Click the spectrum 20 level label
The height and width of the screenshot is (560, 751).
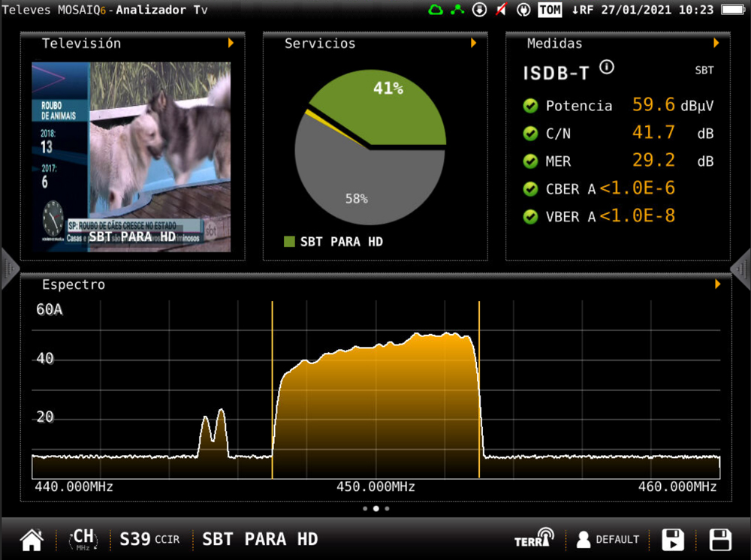tap(45, 417)
